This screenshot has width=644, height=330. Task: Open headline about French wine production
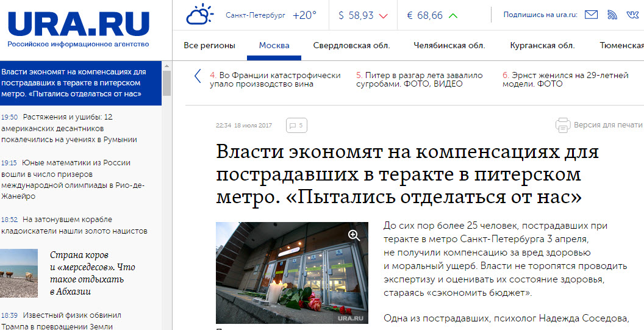pos(274,80)
